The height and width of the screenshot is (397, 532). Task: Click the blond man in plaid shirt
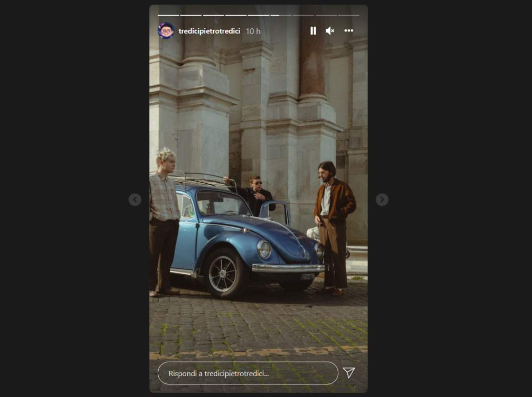pyautogui.click(x=164, y=199)
